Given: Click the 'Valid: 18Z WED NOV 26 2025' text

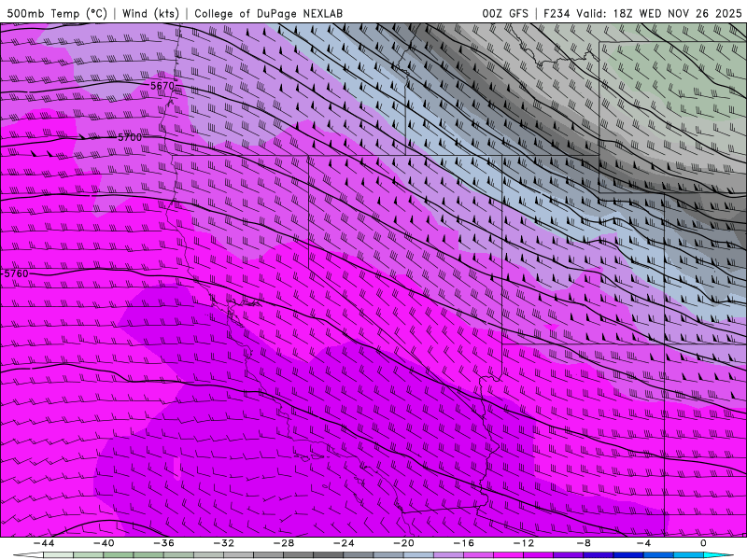Looking at the screenshot, I should click(x=659, y=13).
